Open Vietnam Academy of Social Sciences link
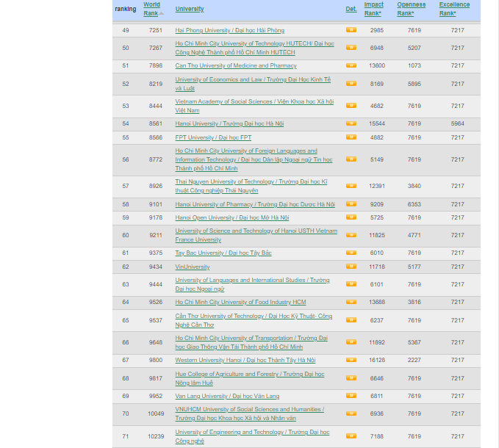 254,106
